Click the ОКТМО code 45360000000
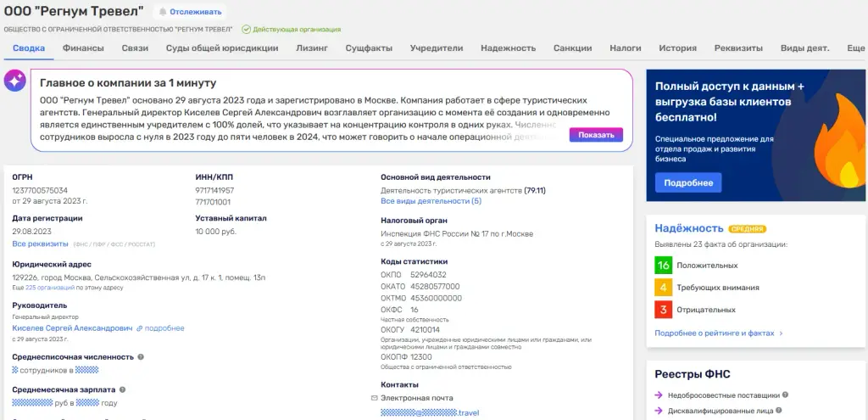 tap(436, 298)
